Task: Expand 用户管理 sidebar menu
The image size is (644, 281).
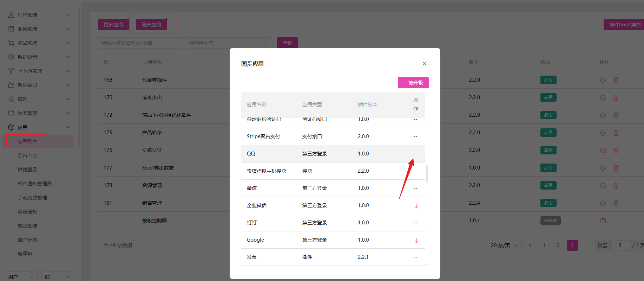Action: 39,15
